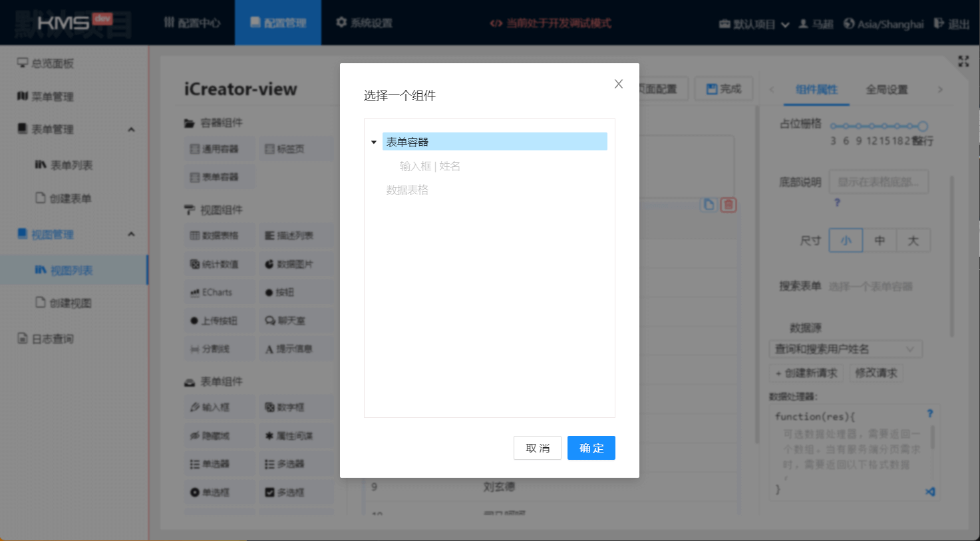Click the 占位栅格 grid slider handle
Viewport: 980px width, 541px height.
coord(922,126)
